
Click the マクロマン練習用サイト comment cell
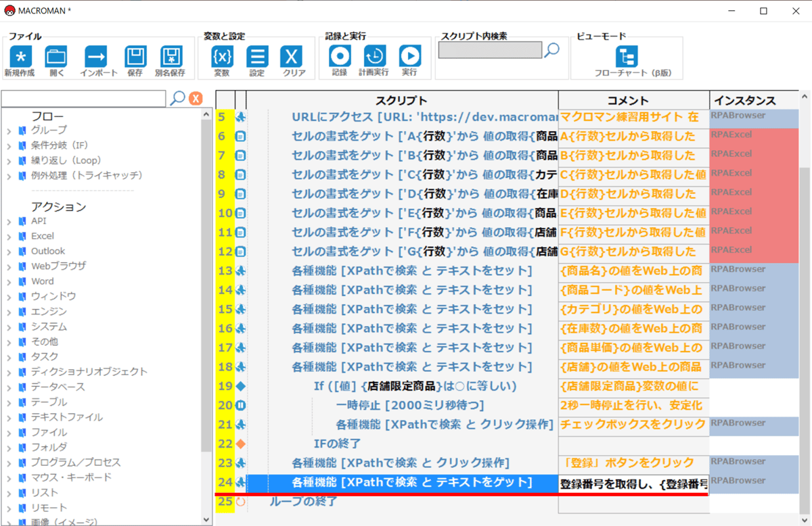click(633, 117)
